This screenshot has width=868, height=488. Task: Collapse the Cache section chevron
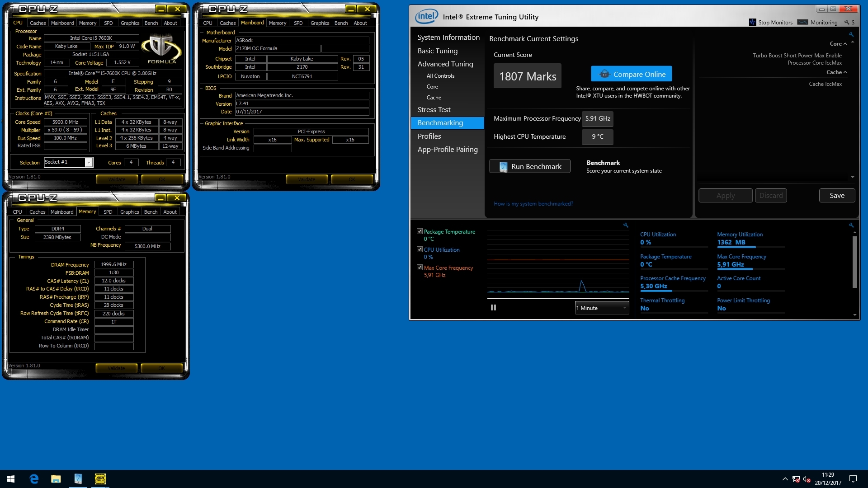(845, 72)
